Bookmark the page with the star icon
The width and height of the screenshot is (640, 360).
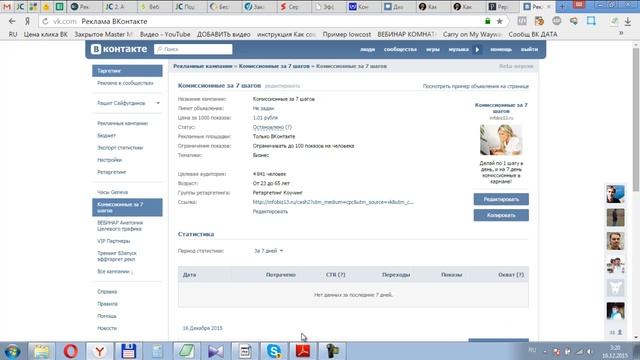[499, 21]
